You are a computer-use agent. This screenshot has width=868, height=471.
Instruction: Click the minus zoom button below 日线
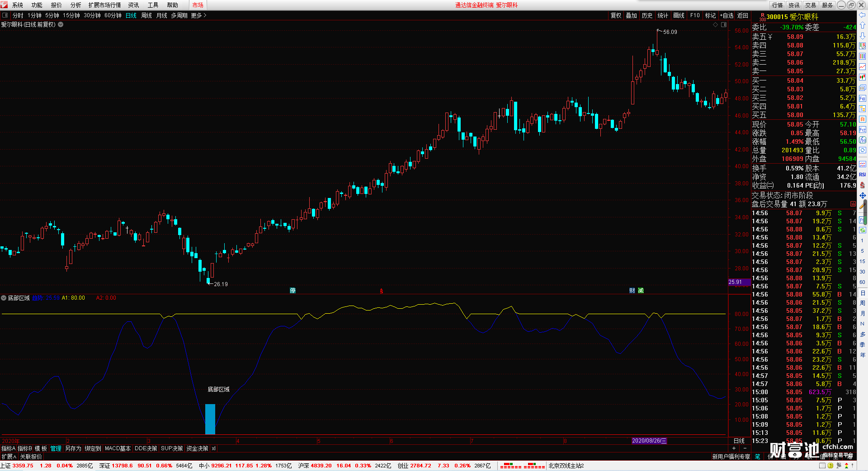pos(745,448)
